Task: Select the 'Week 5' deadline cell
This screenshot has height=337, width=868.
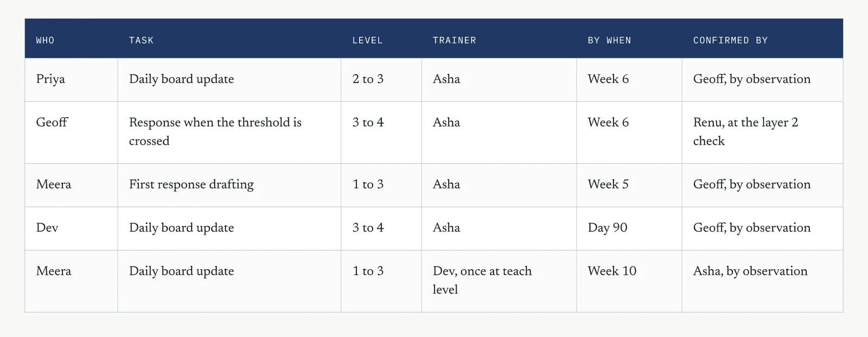Action: point(629,185)
